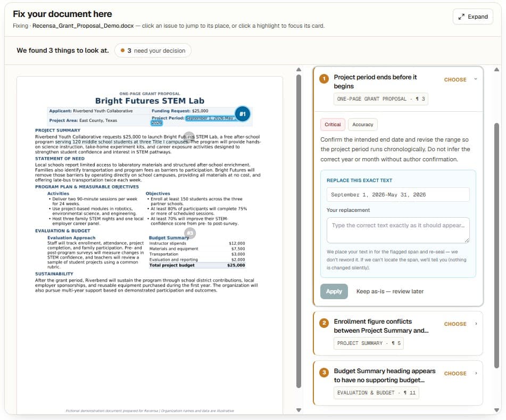Click the #2 marker in Project Summary
This screenshot has width=506, height=420.
click(x=189, y=137)
